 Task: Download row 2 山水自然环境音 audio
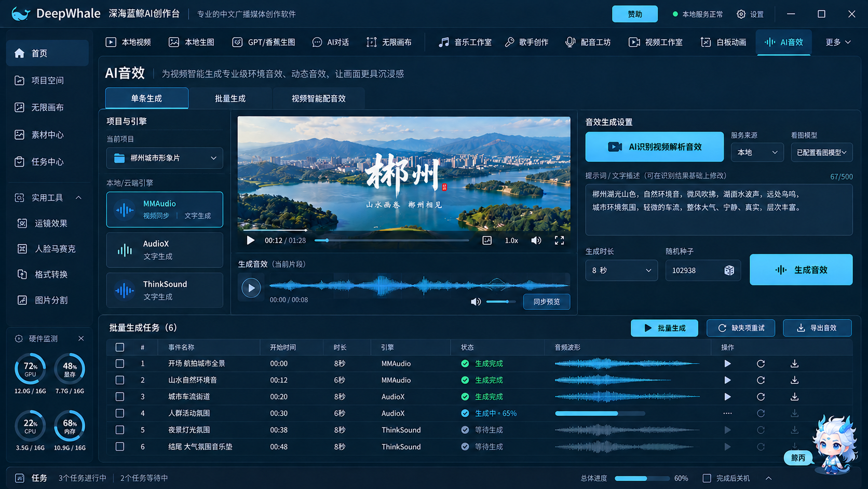794,380
